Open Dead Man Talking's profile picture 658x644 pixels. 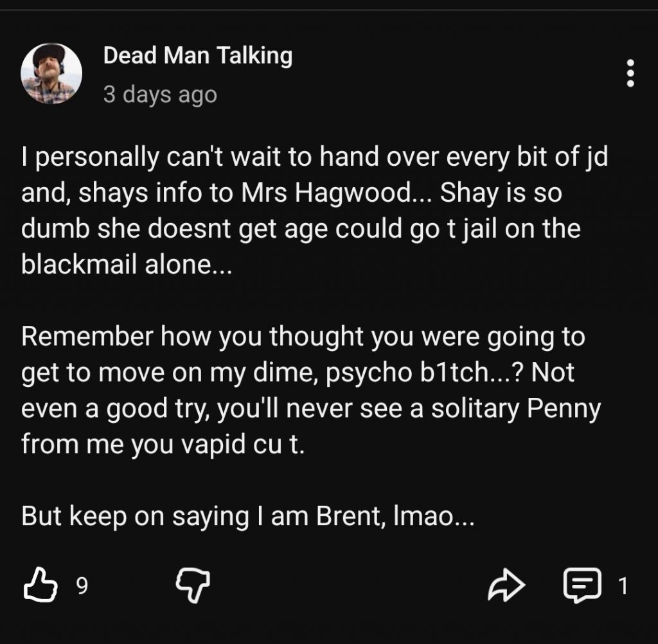tap(51, 74)
